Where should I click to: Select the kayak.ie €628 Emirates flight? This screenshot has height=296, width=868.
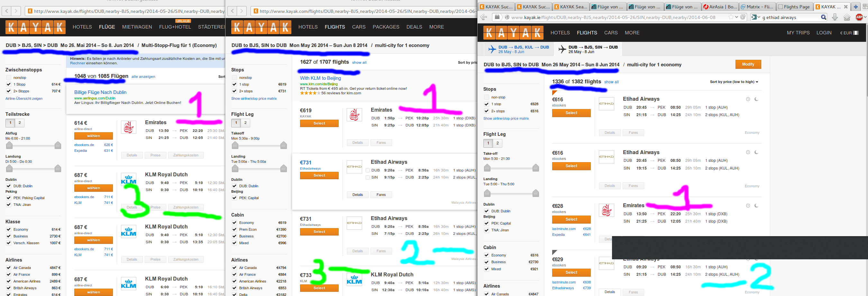pos(571,219)
